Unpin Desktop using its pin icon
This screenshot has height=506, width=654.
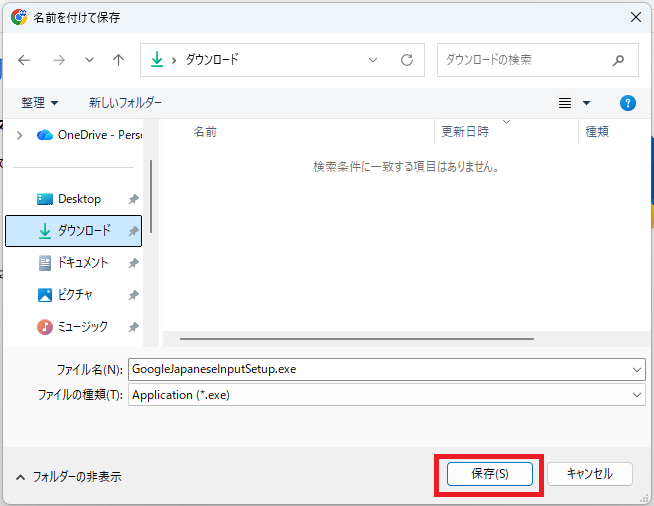(x=133, y=199)
